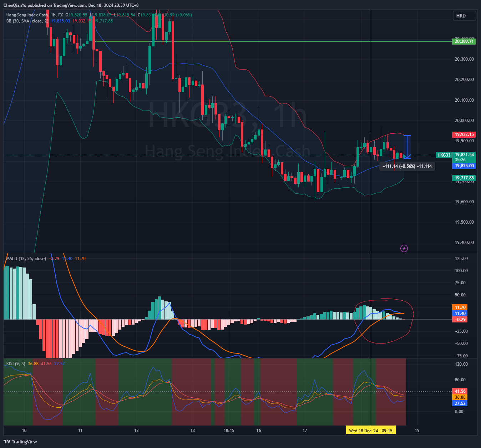Click the 19,932.15 upper band price label

click(464, 134)
